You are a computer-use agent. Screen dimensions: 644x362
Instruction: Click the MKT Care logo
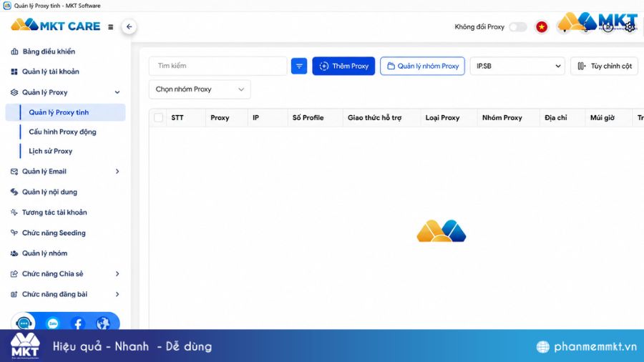pos(55,26)
